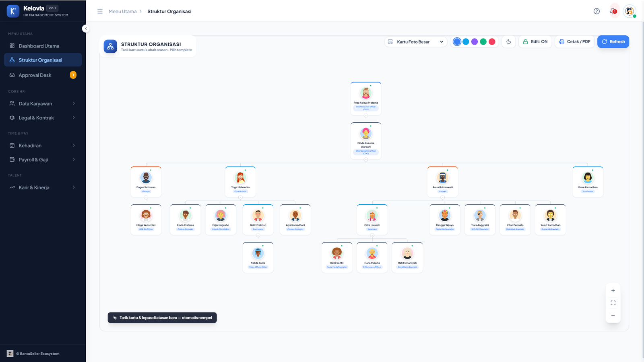Open Approval Desk menu item
The width and height of the screenshot is (644, 362).
click(x=43, y=75)
